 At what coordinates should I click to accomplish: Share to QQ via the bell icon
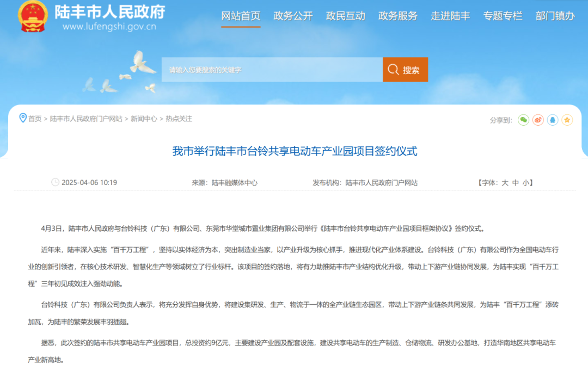coord(553,120)
